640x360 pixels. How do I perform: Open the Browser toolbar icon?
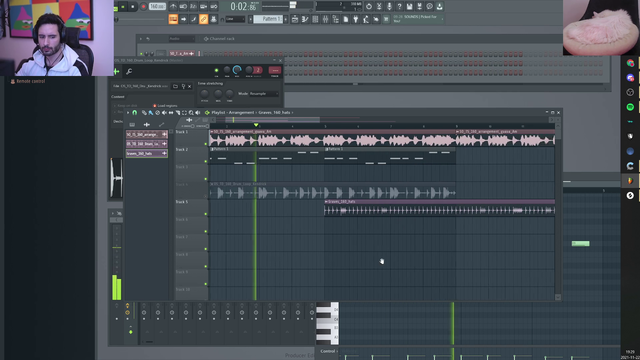(336, 19)
